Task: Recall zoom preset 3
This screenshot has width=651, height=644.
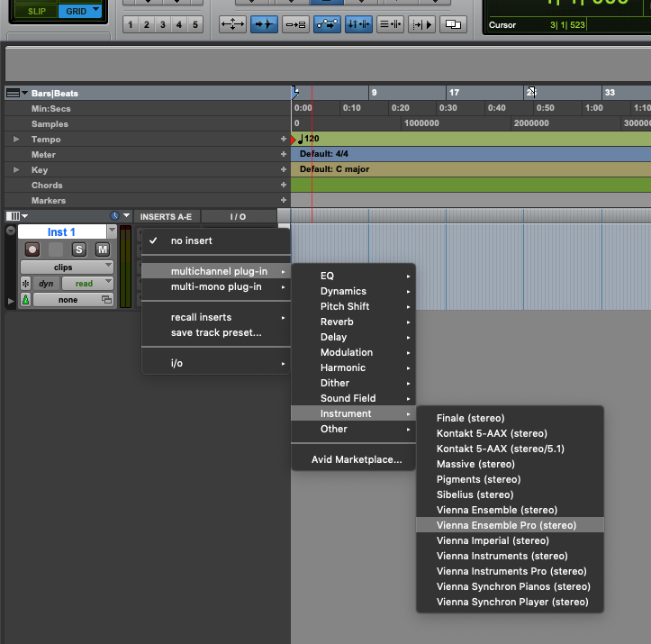Action: coord(163,24)
